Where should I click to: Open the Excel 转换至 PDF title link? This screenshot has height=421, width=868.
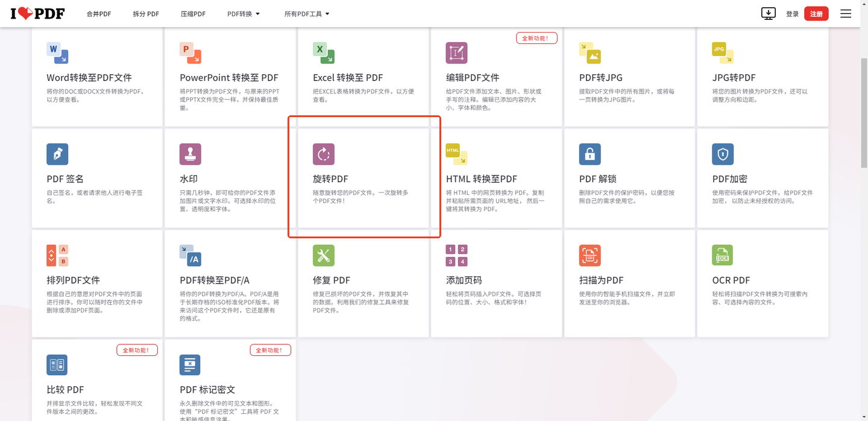pyautogui.click(x=348, y=78)
